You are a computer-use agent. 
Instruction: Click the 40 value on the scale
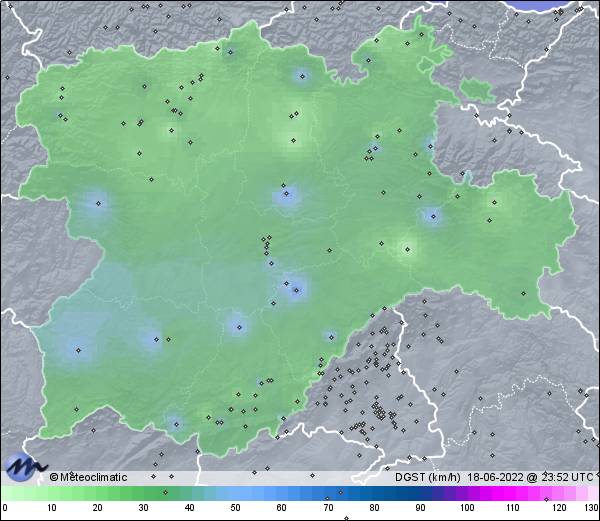189,508
